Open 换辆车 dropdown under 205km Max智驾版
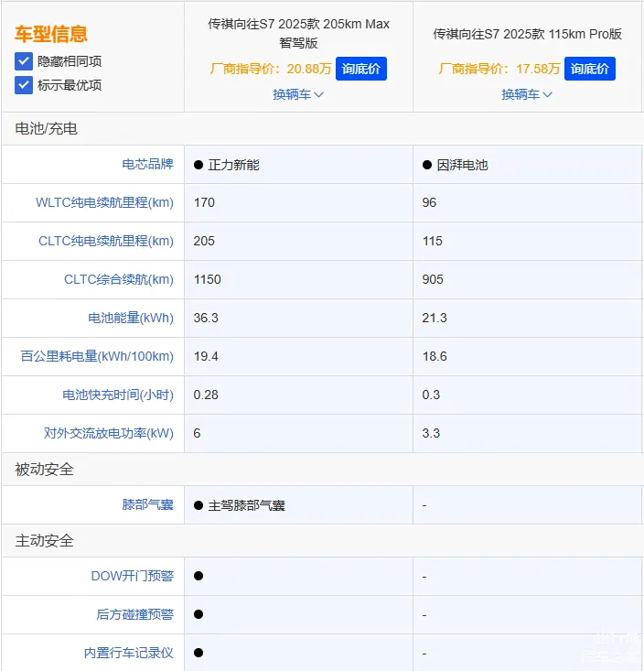This screenshot has width=644, height=671. tap(298, 94)
